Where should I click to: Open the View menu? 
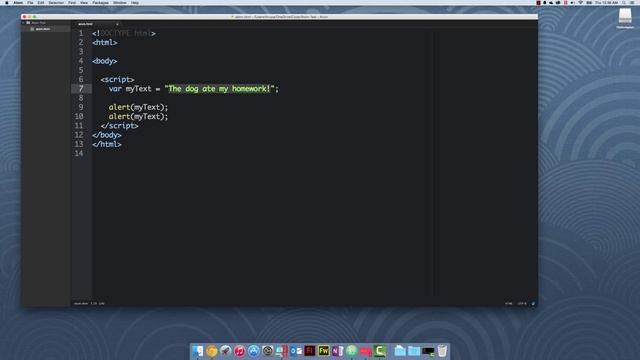84,2
